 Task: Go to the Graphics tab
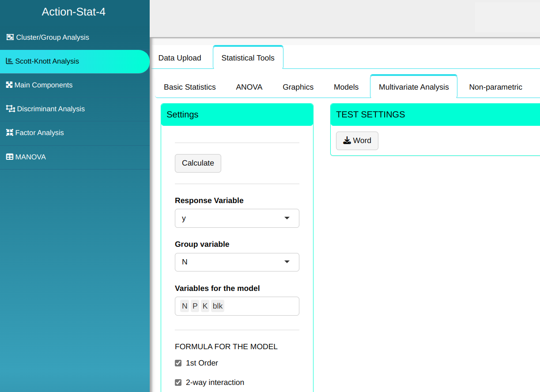tap(298, 87)
